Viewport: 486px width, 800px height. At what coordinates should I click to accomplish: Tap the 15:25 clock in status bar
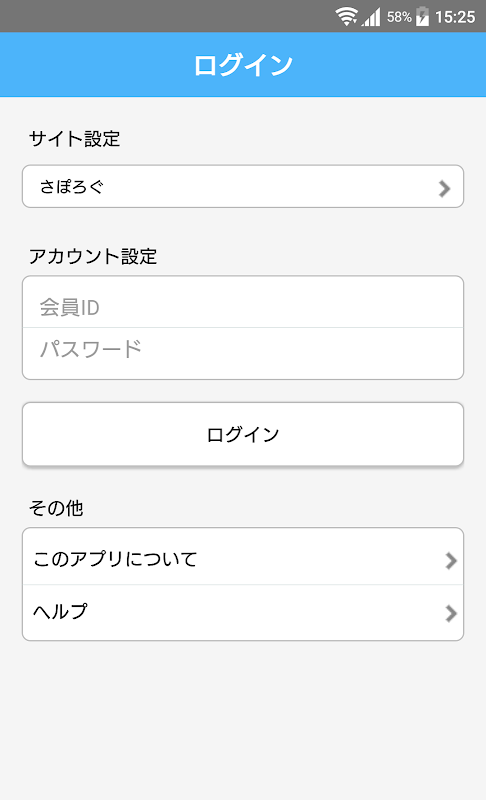pyautogui.click(x=455, y=17)
